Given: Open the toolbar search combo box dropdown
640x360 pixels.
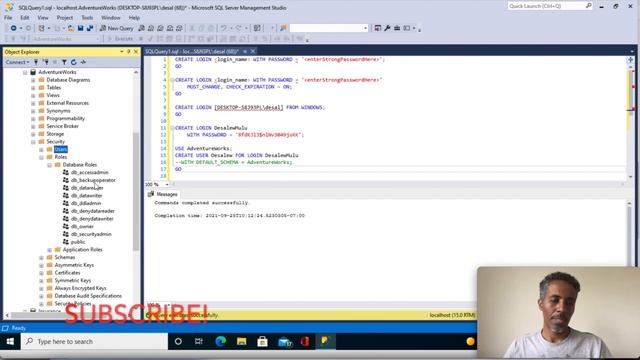Looking at the screenshot, I should click(365, 28).
